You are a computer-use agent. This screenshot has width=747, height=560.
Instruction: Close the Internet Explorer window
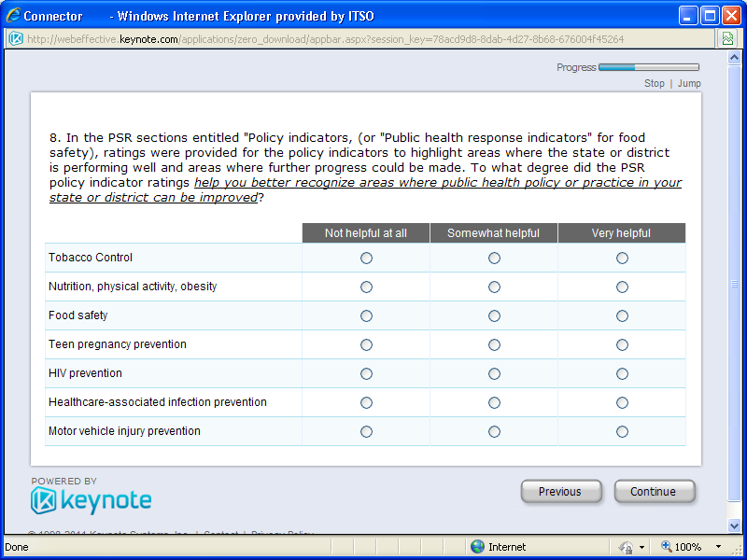(x=731, y=16)
